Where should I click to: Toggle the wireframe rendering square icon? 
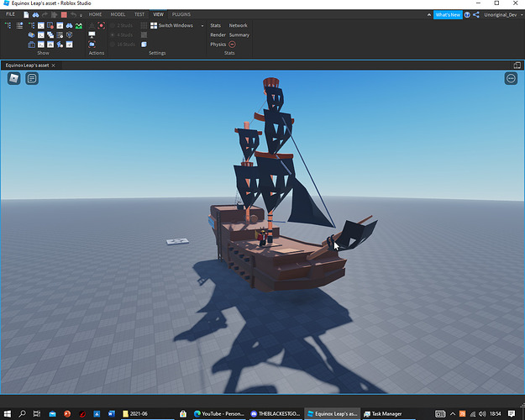tap(144, 34)
